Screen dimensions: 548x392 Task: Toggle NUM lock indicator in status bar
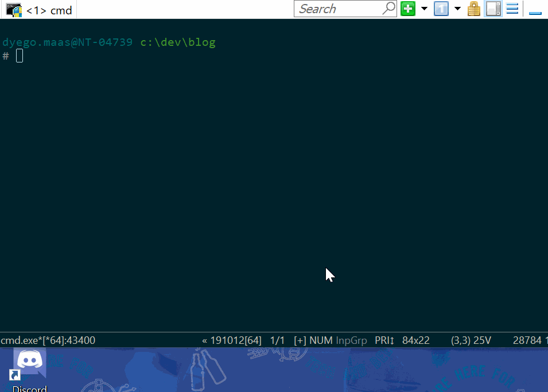coord(321,340)
